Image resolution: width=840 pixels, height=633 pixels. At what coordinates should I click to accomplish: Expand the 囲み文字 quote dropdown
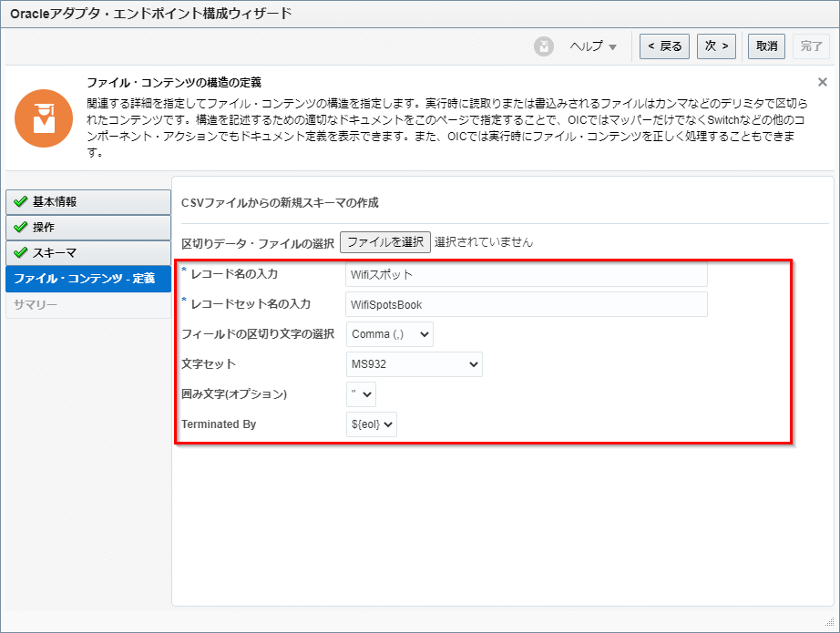361,394
